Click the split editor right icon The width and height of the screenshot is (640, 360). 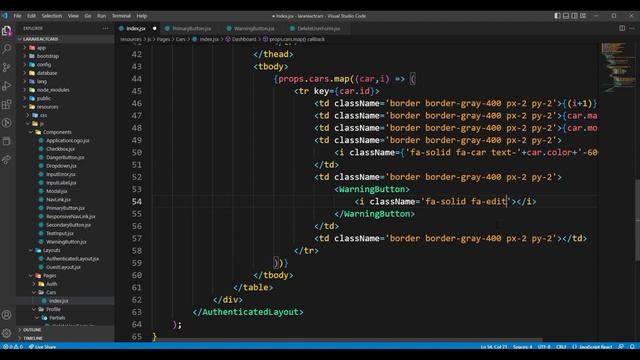(622, 28)
